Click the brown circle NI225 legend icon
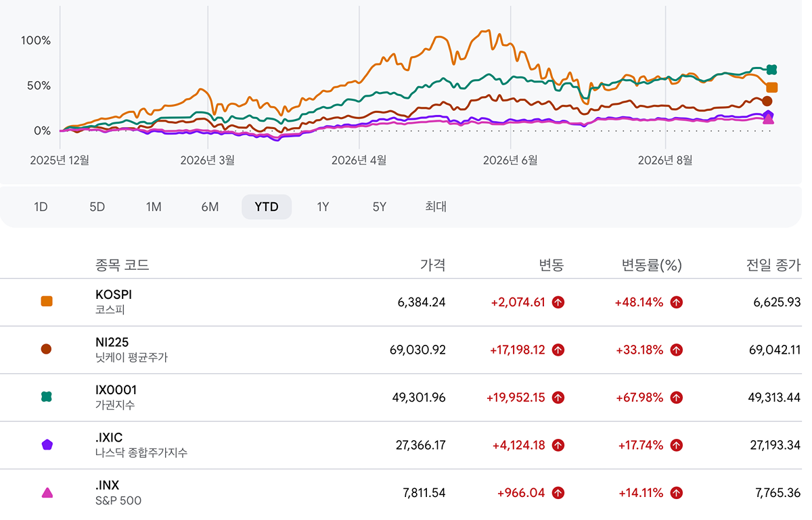The image size is (812, 520). tap(47, 349)
